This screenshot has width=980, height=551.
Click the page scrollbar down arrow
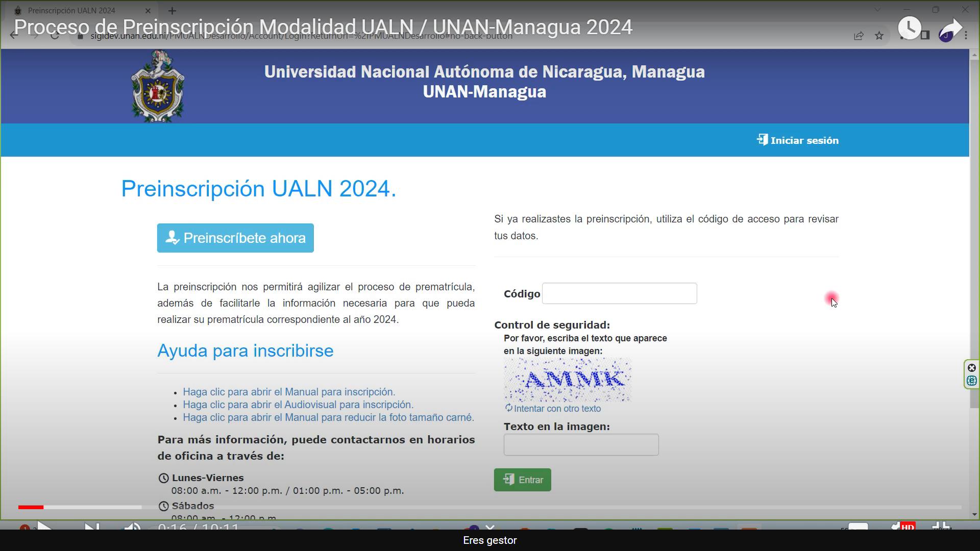pyautogui.click(x=974, y=514)
